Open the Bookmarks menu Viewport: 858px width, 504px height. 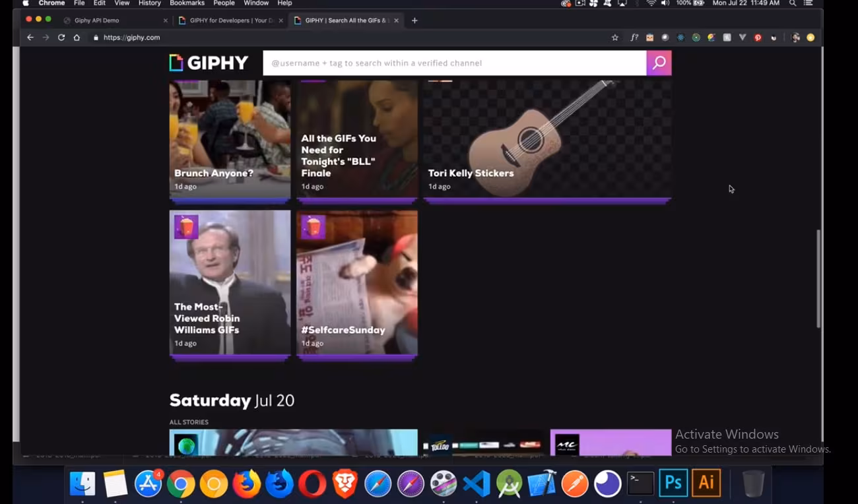[x=187, y=3]
